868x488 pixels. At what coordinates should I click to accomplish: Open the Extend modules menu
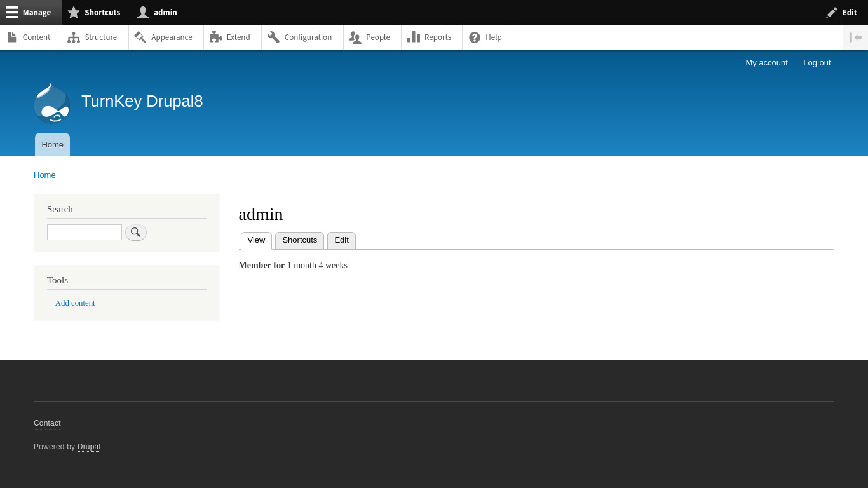(x=231, y=37)
